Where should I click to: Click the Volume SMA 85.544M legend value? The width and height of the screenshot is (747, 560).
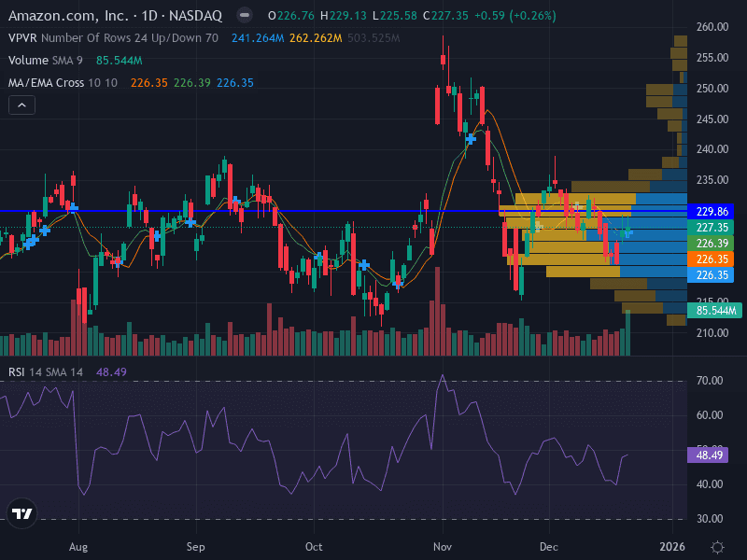(120, 61)
